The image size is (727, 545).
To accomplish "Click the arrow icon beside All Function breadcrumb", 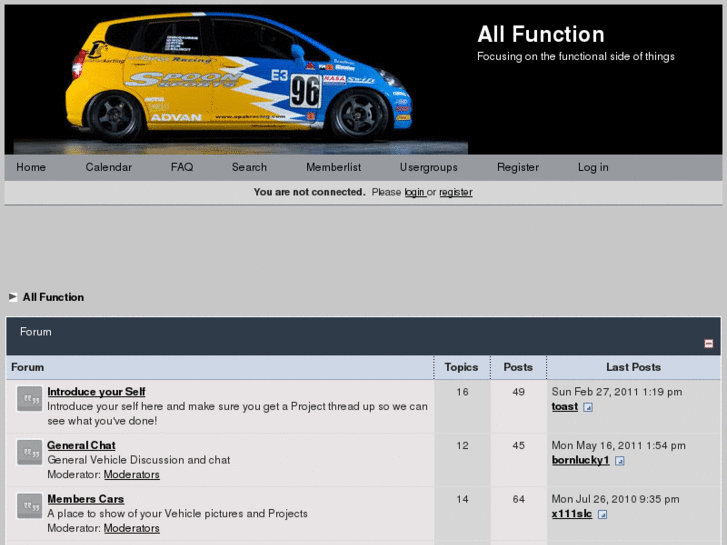I will pyautogui.click(x=13, y=297).
